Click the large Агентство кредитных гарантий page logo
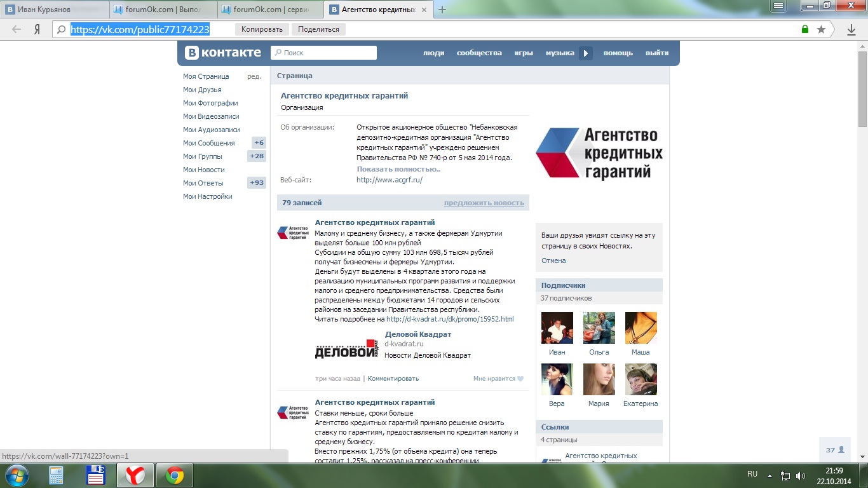The width and height of the screenshot is (868, 488). 599,154
